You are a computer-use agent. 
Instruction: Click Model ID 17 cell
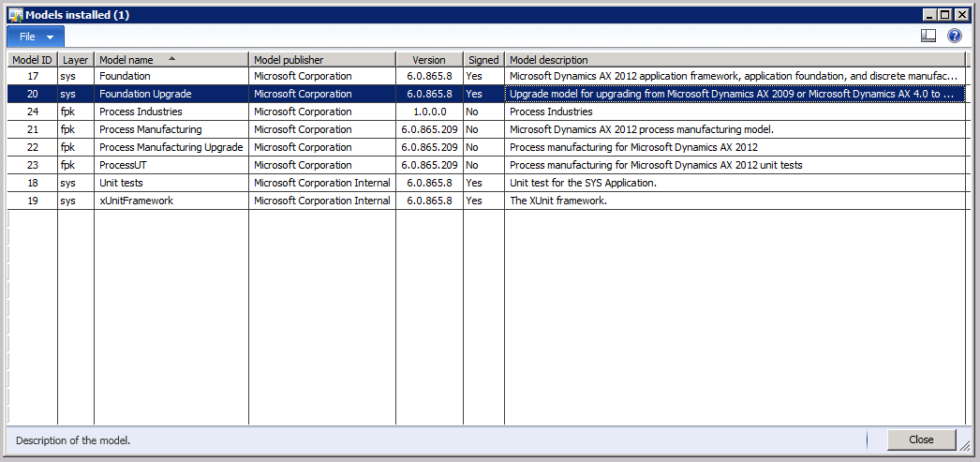click(x=33, y=76)
